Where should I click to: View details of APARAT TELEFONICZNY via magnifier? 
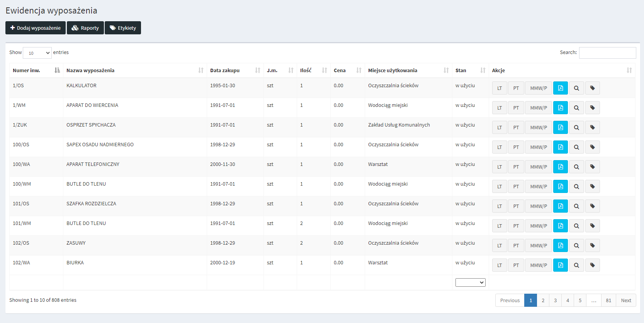coord(576,167)
